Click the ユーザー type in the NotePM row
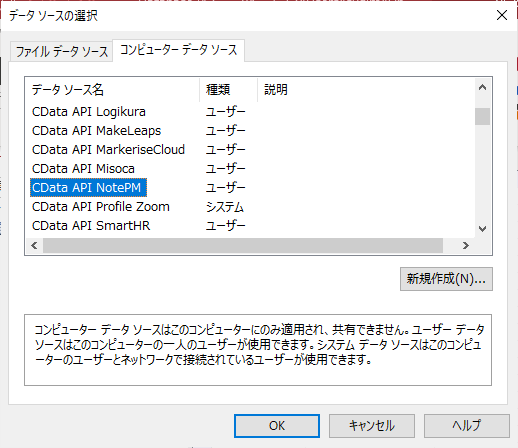 click(225, 188)
